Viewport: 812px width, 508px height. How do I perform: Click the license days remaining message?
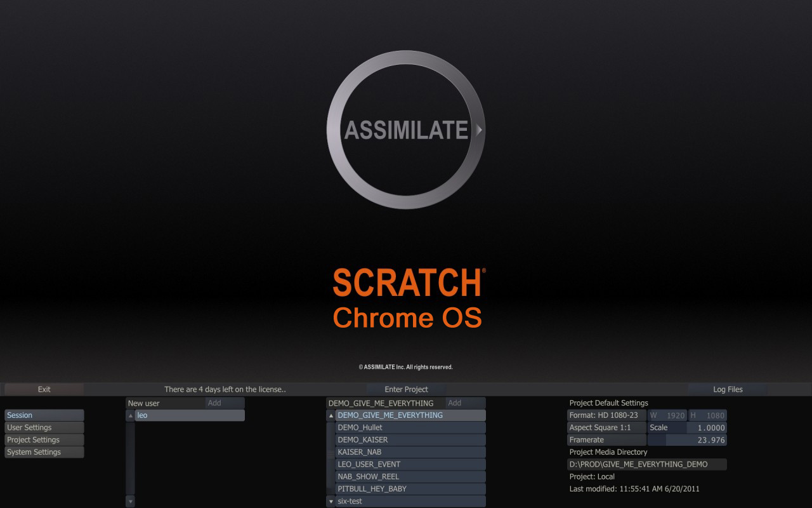click(x=225, y=389)
